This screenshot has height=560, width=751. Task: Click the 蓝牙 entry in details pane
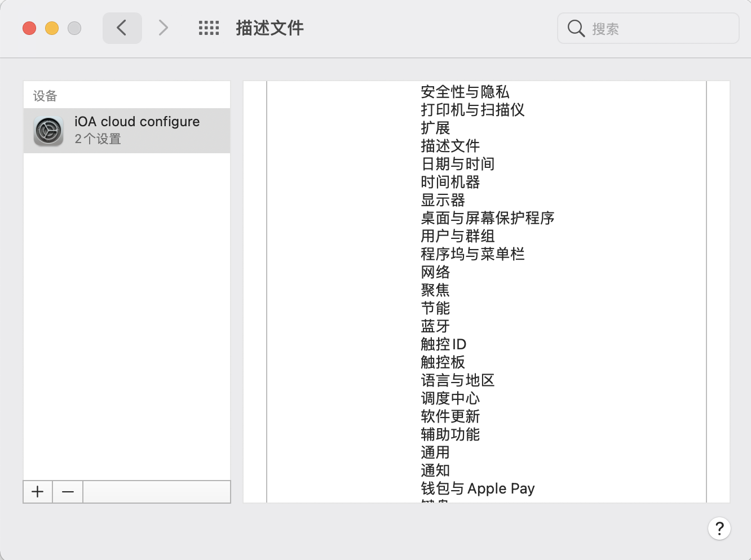(435, 326)
